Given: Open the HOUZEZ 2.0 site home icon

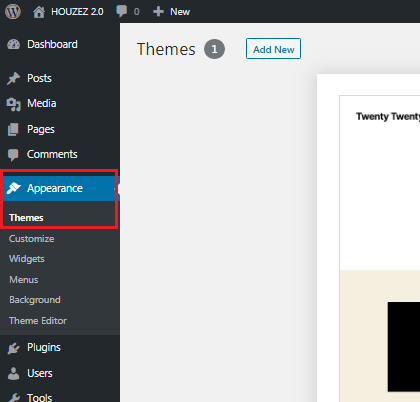Looking at the screenshot, I should click(x=39, y=12).
